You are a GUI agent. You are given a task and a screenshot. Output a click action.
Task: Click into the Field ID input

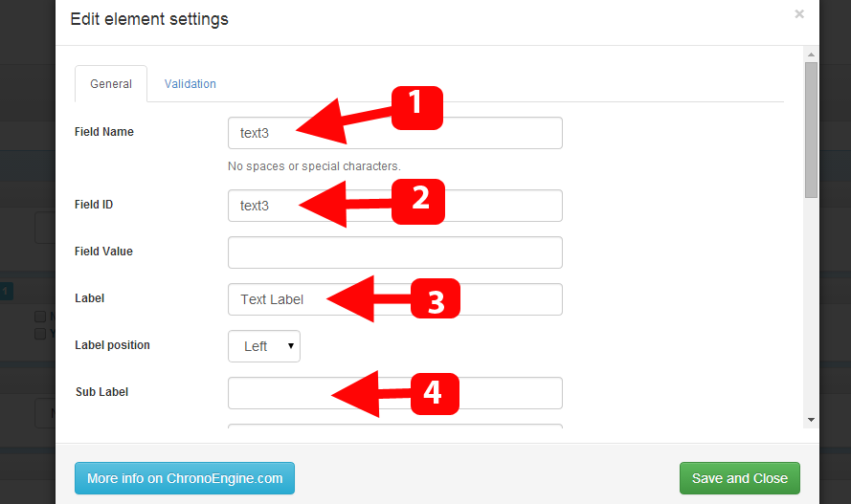pos(395,206)
